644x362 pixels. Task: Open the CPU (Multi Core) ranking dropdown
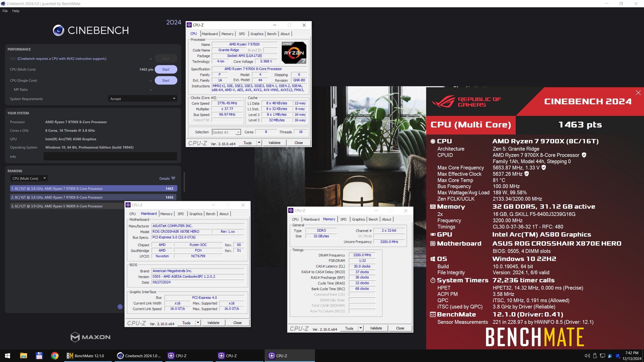(x=29, y=178)
